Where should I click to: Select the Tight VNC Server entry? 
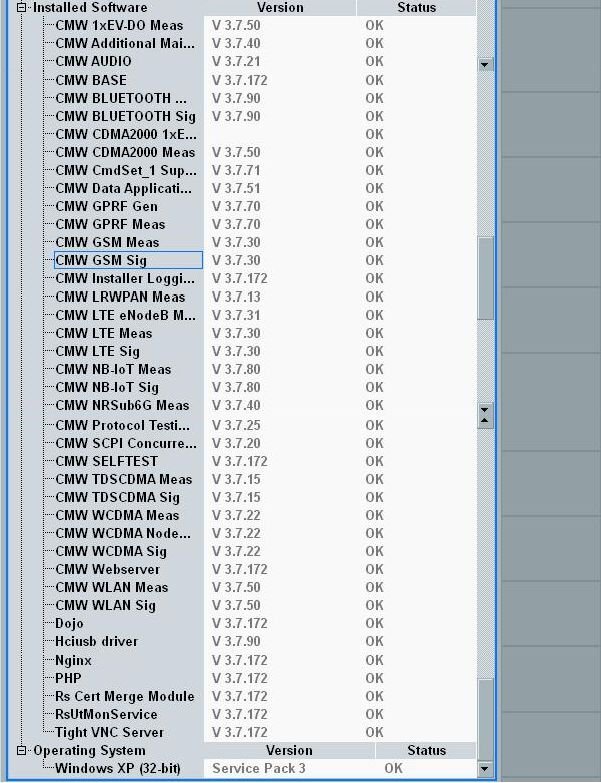pyautogui.click(x=109, y=733)
